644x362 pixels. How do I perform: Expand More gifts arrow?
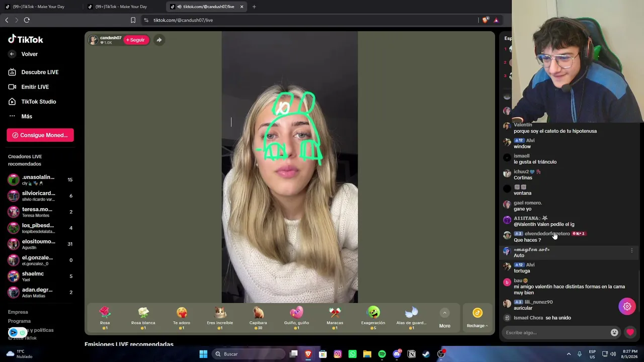[x=445, y=313]
